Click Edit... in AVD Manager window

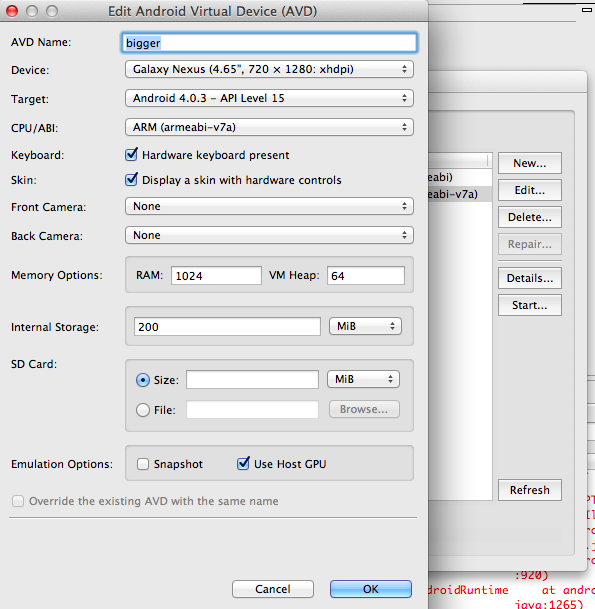click(x=530, y=190)
